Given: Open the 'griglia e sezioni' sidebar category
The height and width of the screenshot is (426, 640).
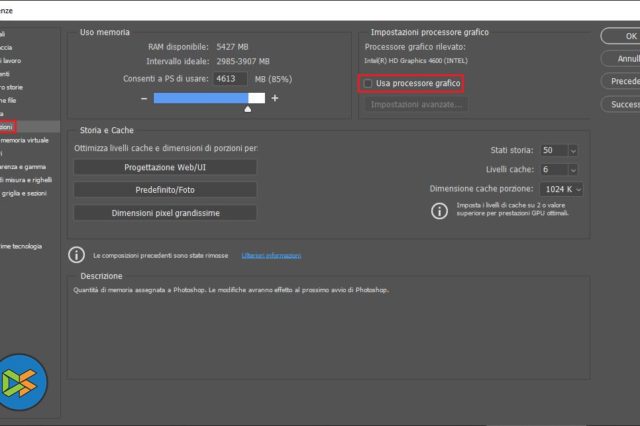Looking at the screenshot, I should tap(24, 193).
